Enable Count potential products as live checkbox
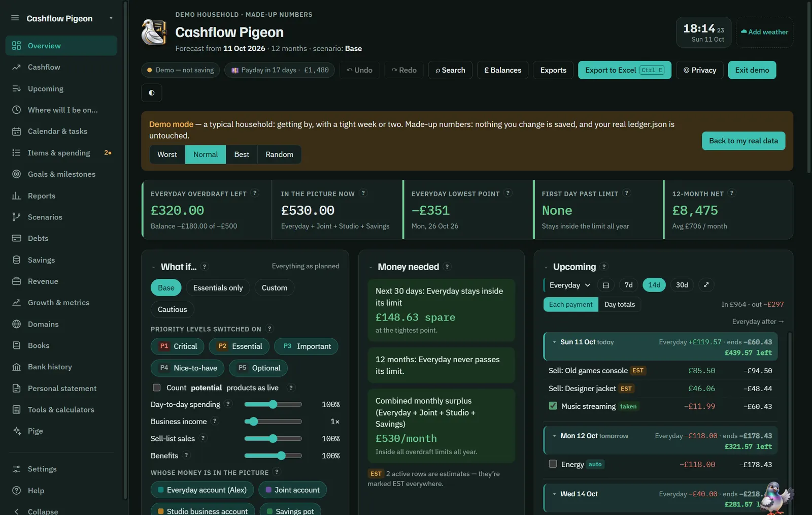This screenshot has width=812, height=515. (157, 388)
